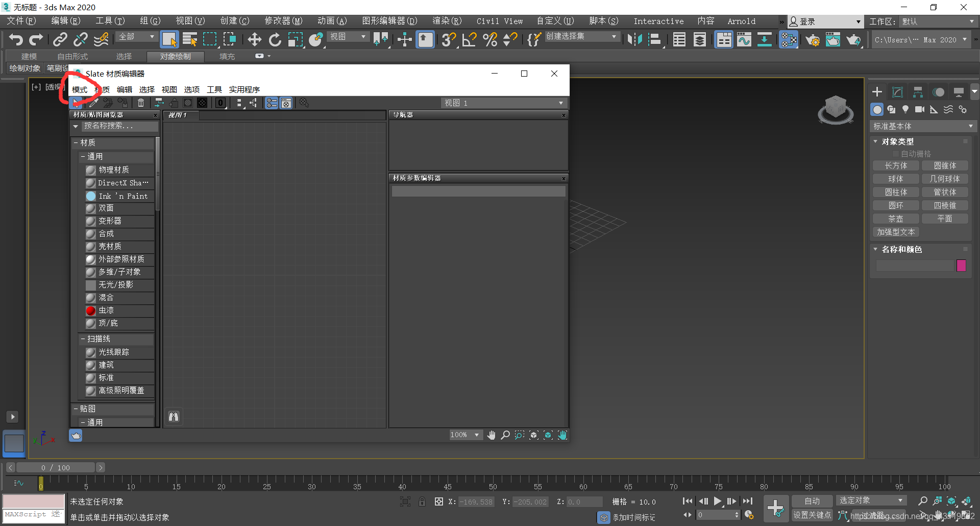Toggle Percent Snap icon

coord(490,39)
